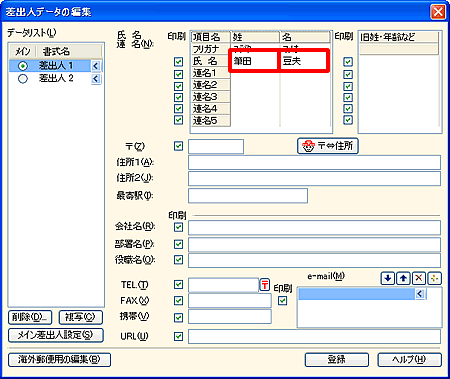
Task: Toggle 役職名 print checkbox
Action: (178, 259)
